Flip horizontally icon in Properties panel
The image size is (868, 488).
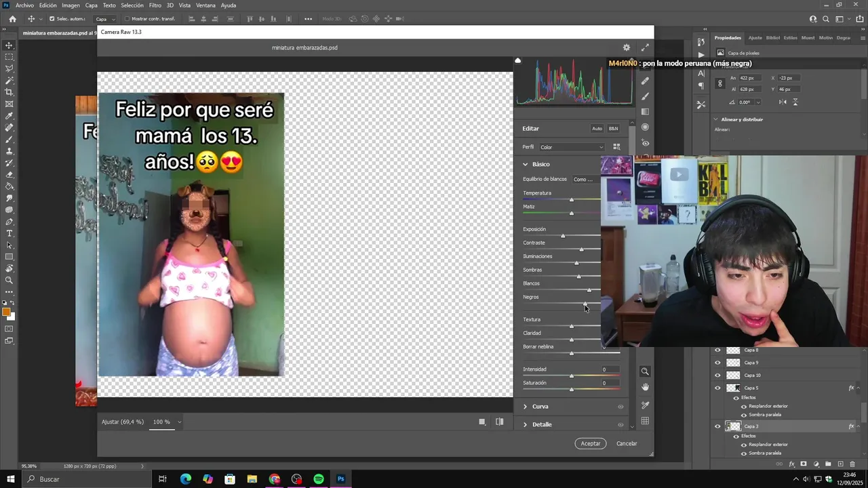pos(783,102)
